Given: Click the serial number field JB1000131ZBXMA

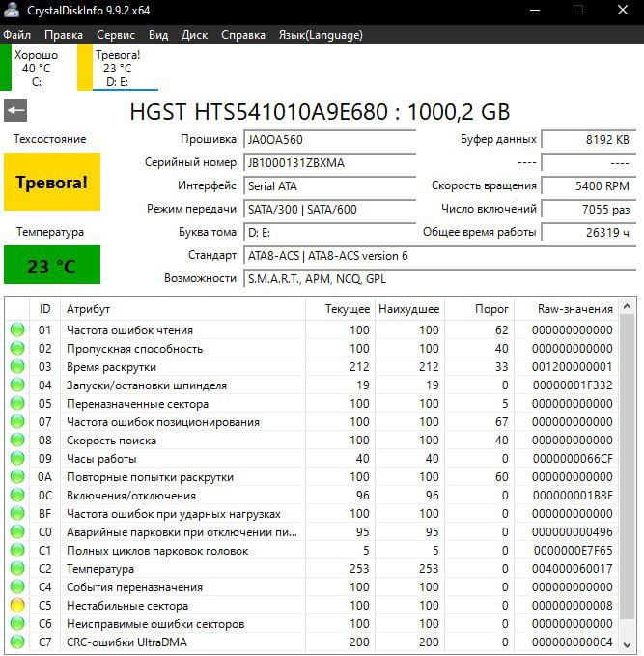Looking at the screenshot, I should coord(330,162).
